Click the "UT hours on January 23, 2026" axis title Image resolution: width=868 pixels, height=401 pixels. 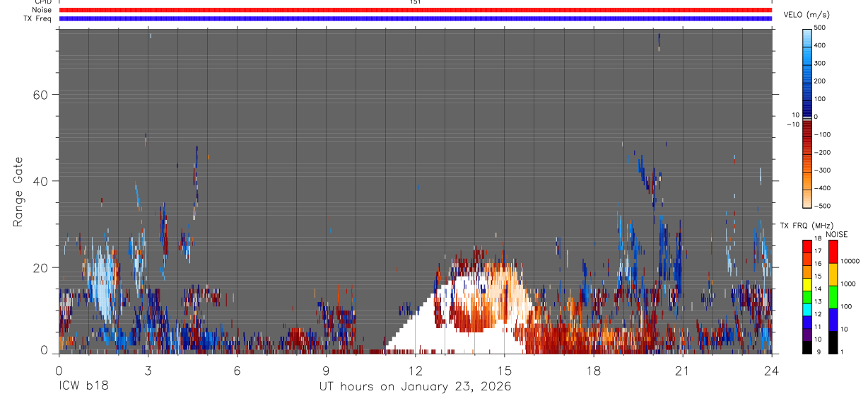coord(415,387)
